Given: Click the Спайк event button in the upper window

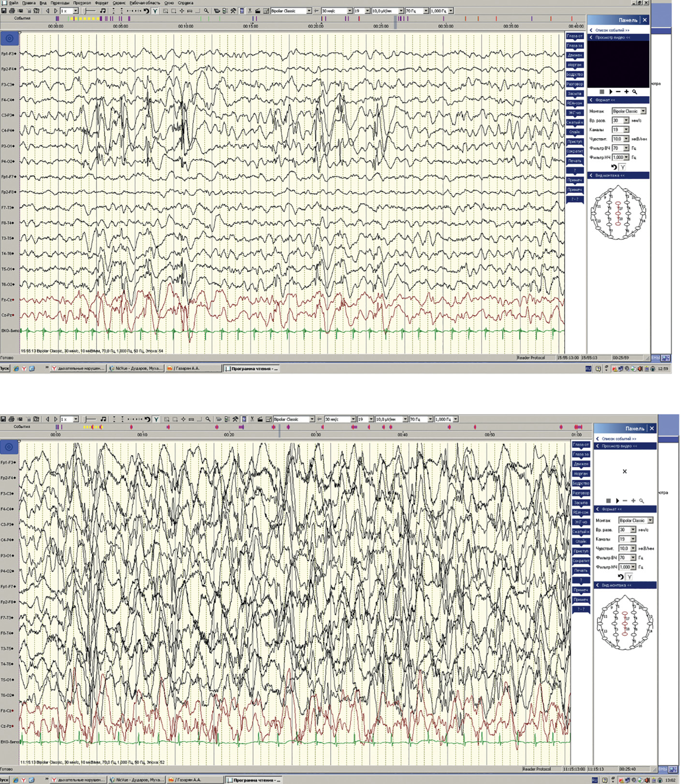Looking at the screenshot, I should pos(574,132).
